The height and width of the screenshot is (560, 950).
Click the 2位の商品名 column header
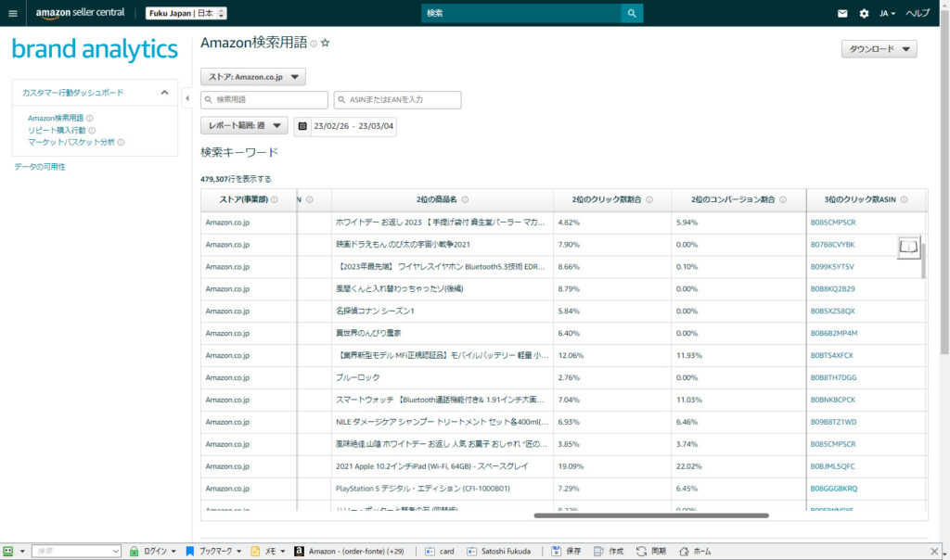click(x=443, y=199)
